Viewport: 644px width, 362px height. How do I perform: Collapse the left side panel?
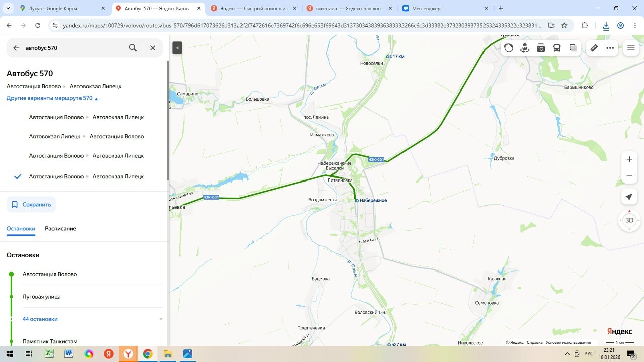click(177, 48)
